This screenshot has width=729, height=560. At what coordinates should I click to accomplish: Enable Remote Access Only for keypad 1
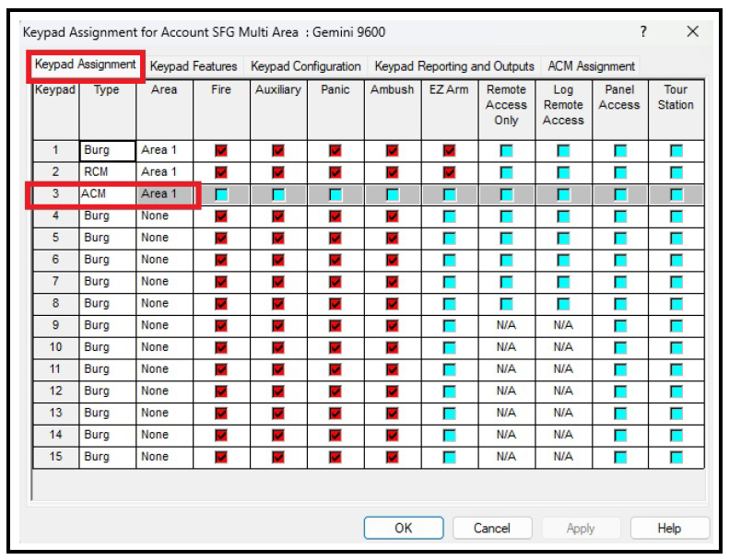coord(506,150)
